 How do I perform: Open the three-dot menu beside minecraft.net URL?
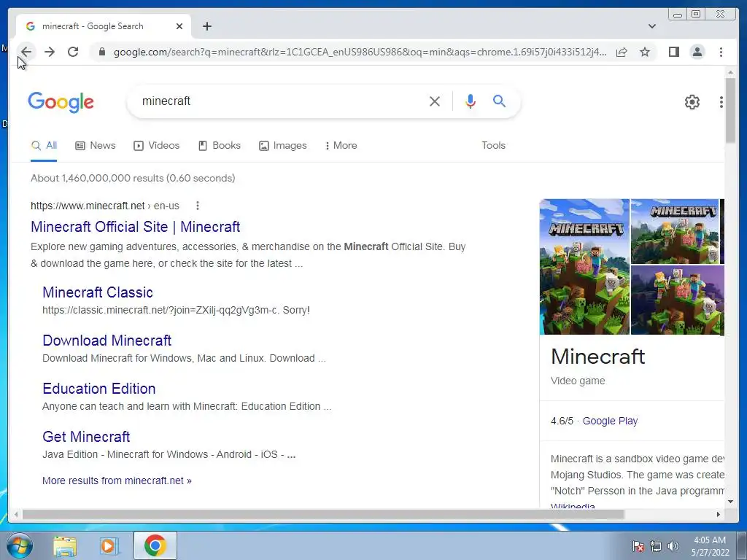pos(197,206)
